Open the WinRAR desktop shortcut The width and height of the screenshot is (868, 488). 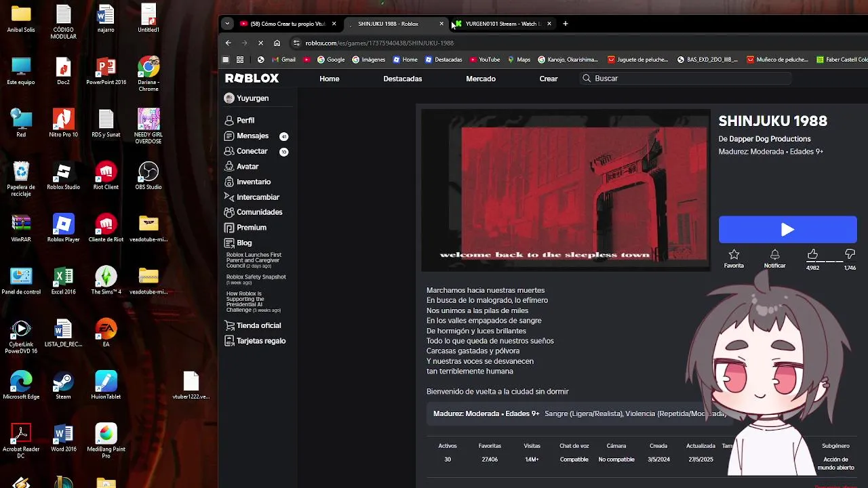point(21,228)
